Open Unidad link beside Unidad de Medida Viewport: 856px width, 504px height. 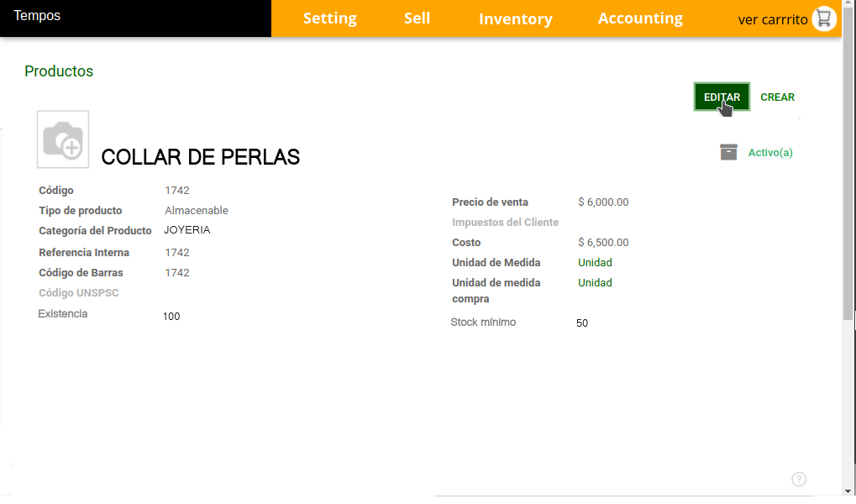595,263
